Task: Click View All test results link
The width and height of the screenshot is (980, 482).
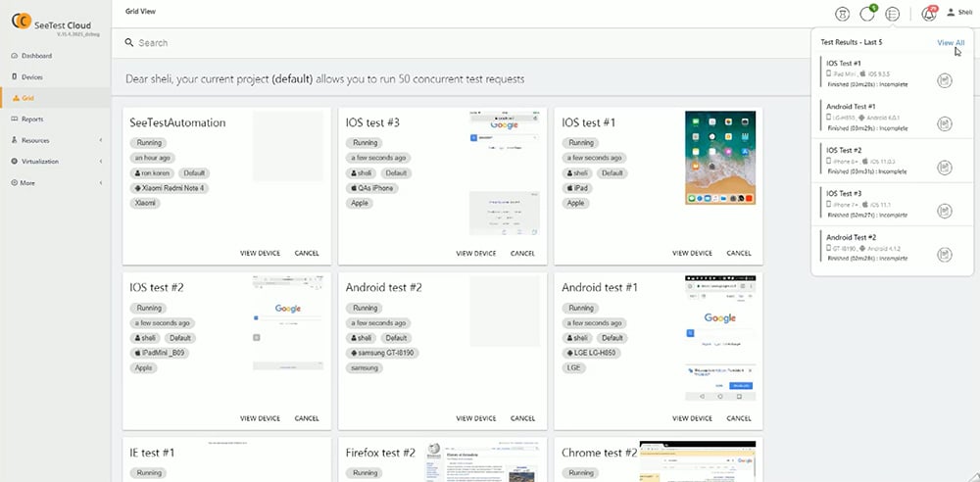Action: point(951,43)
